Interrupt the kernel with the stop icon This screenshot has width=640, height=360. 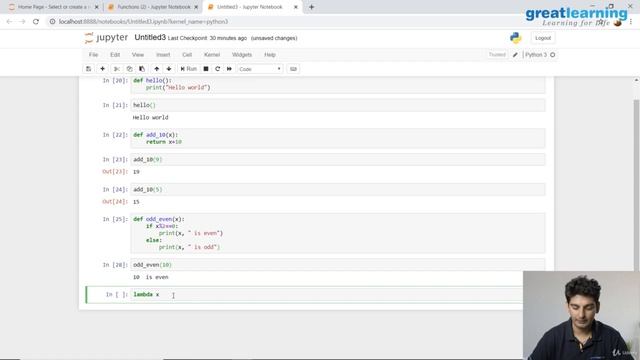pyautogui.click(x=206, y=69)
